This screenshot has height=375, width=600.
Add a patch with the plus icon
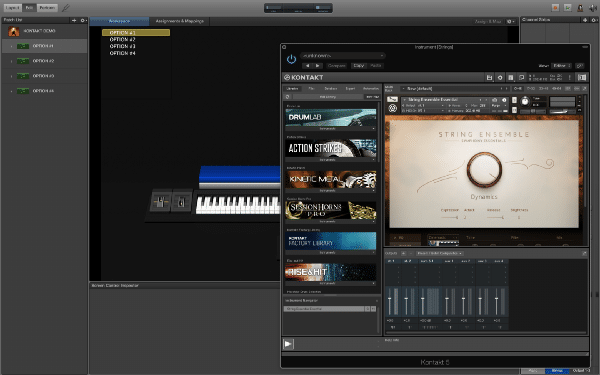point(74,20)
